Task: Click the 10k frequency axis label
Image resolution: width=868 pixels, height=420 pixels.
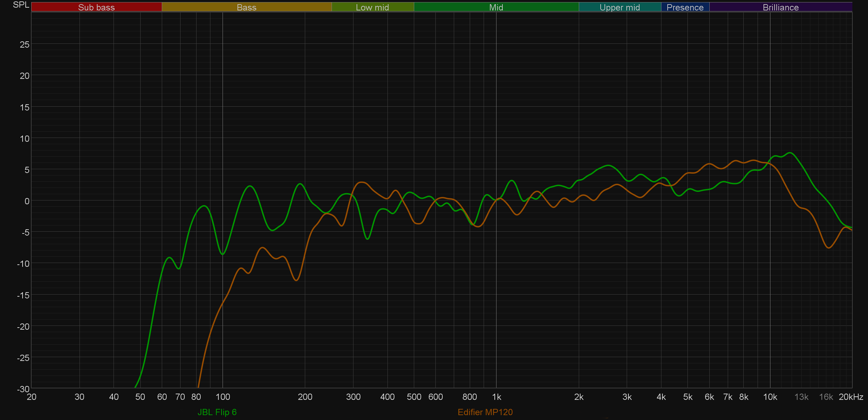Action: click(x=770, y=397)
